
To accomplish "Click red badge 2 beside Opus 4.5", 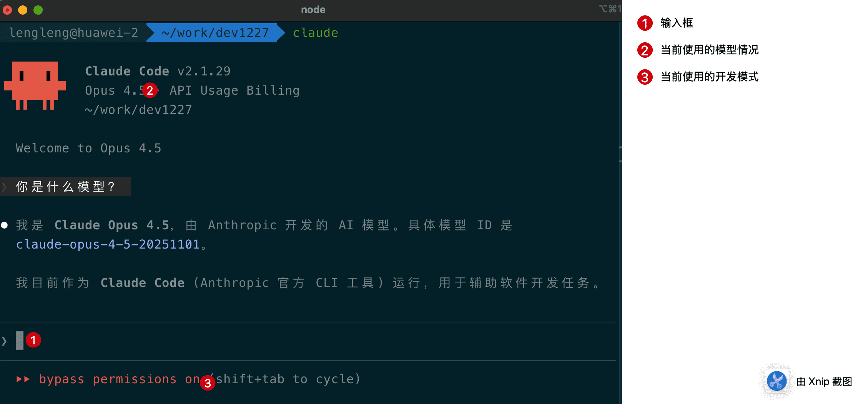I will [x=150, y=90].
